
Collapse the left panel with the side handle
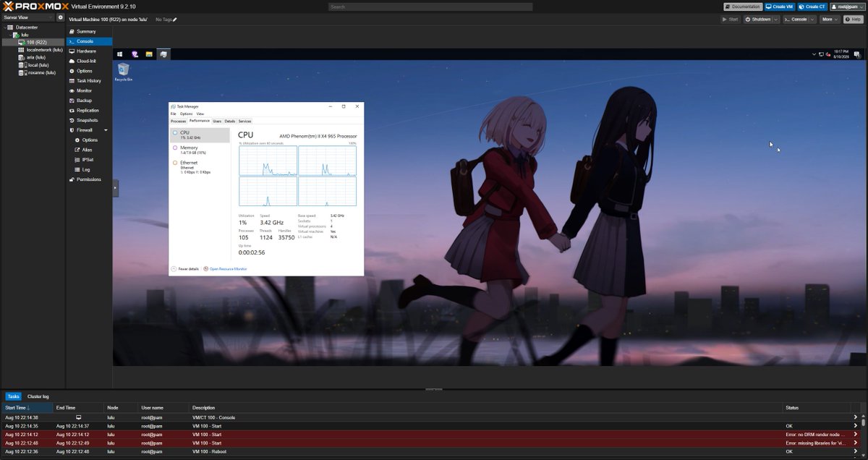tap(114, 187)
